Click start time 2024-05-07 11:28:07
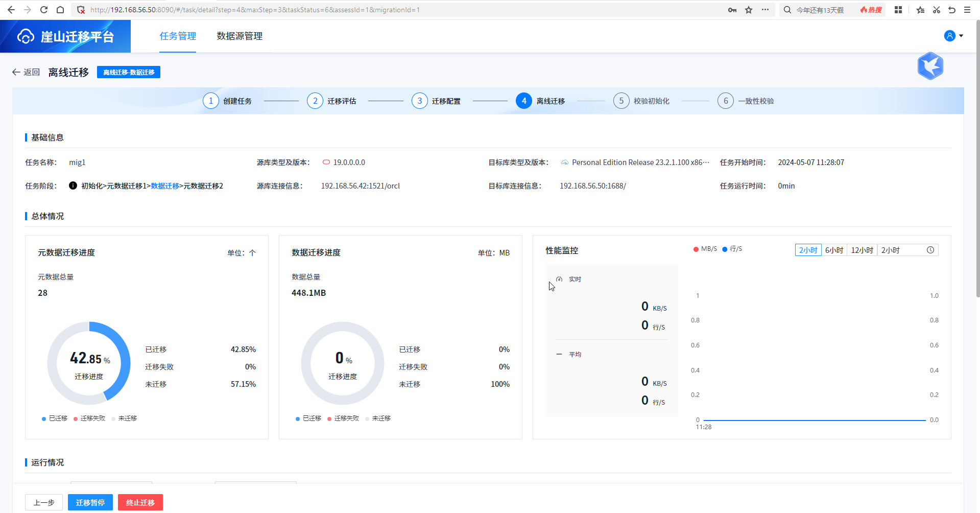This screenshot has width=980, height=513. (x=811, y=162)
